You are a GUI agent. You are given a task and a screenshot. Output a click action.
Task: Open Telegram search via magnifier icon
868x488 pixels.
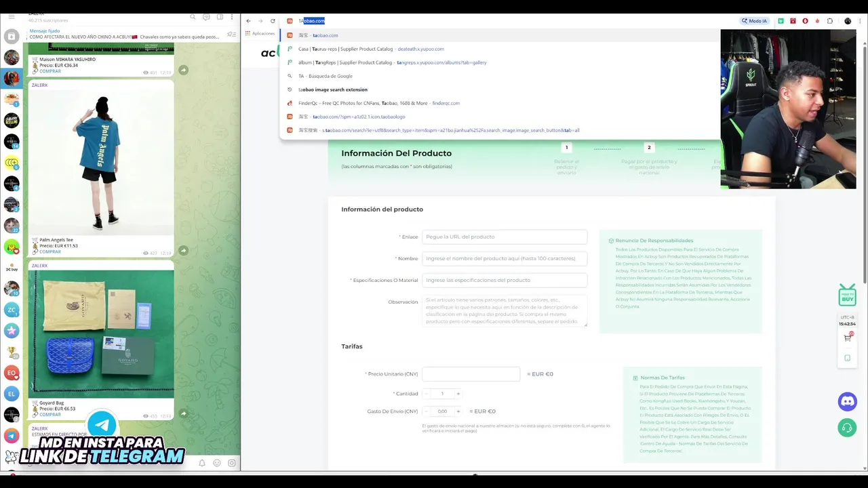(193, 17)
